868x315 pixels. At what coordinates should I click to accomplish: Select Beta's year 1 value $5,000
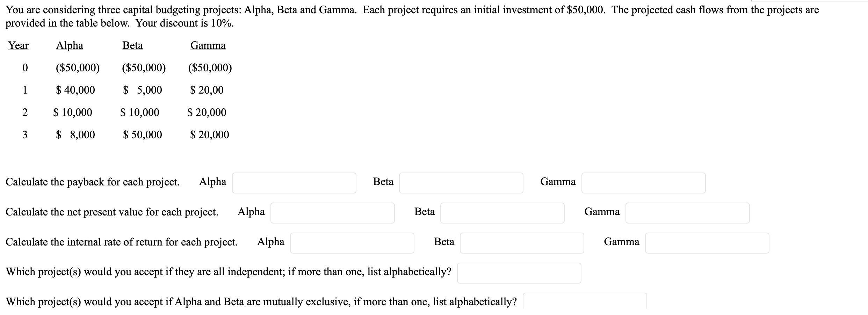(143, 90)
